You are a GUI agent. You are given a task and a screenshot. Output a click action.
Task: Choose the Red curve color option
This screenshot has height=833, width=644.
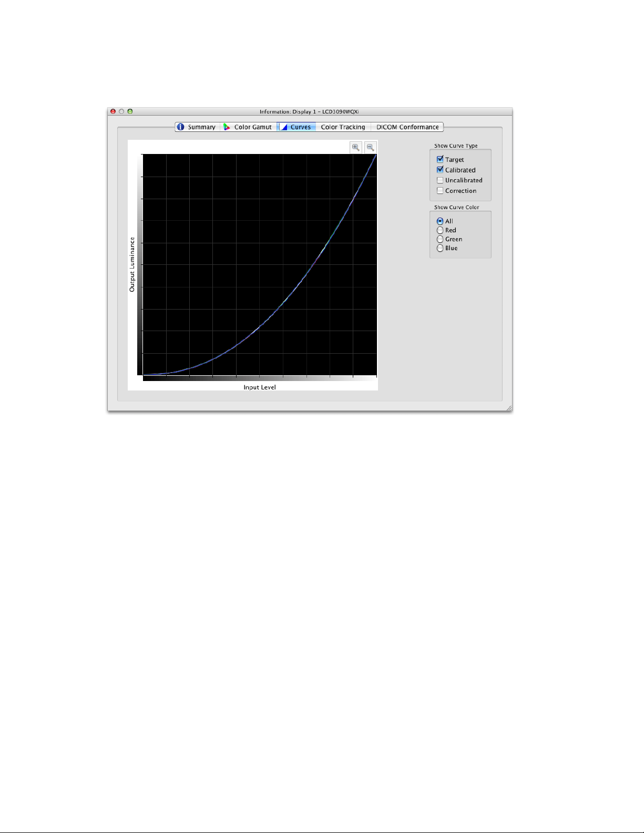pos(440,230)
